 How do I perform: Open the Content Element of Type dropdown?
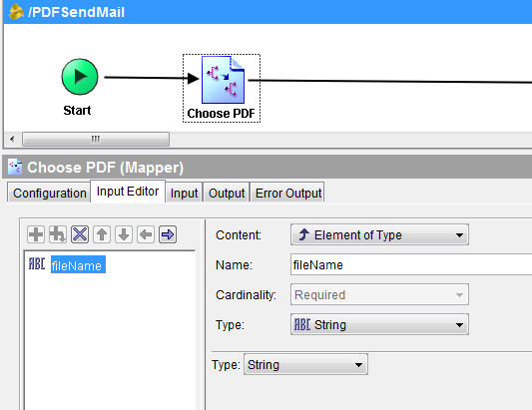point(379,234)
